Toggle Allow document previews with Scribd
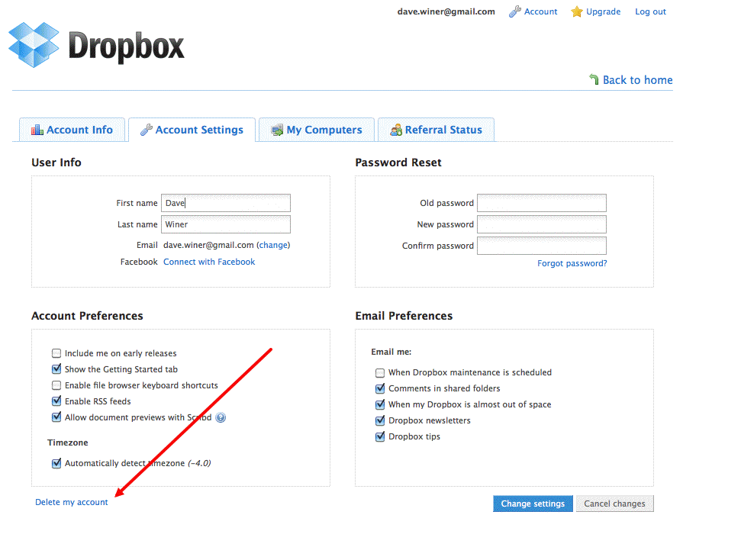This screenshot has height=560, width=741. tap(56, 417)
